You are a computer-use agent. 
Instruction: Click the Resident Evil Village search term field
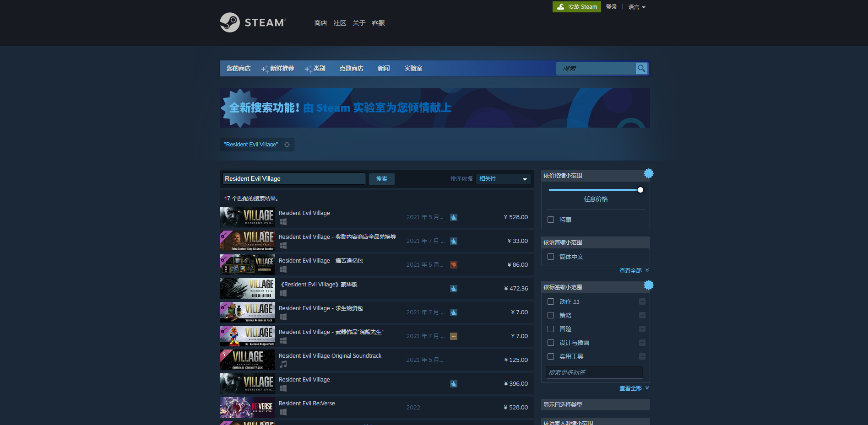click(x=294, y=179)
